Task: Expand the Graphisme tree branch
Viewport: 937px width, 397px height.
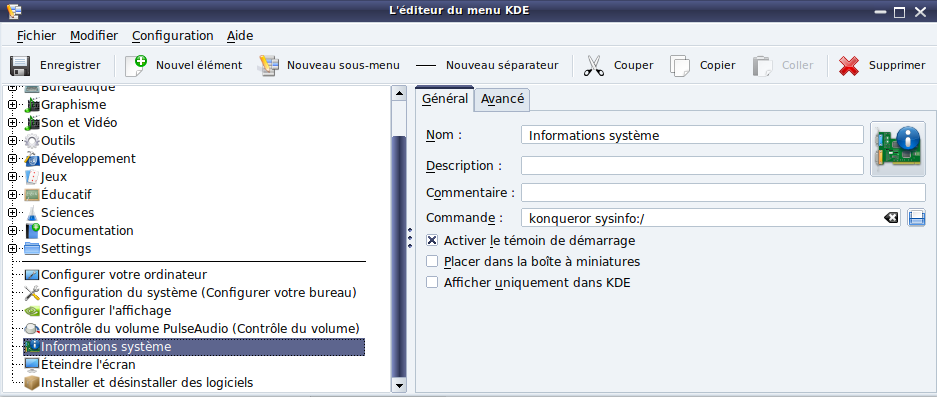Action: click(x=13, y=105)
